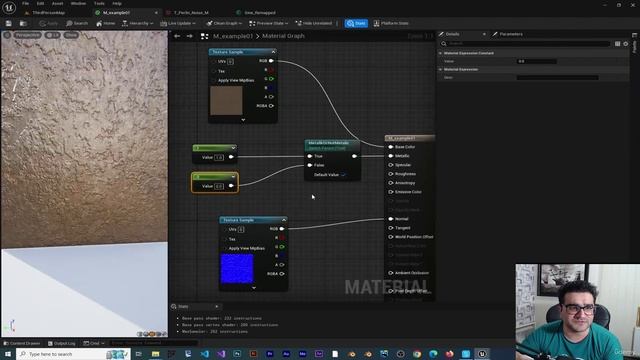640x360 pixels.
Task: Open the Help menu
Action: pyautogui.click(x=117, y=3)
